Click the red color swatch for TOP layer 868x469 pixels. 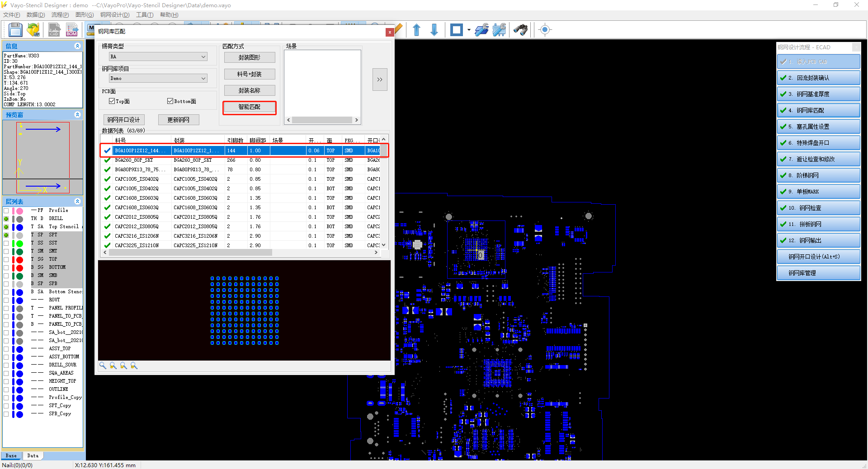19,259
